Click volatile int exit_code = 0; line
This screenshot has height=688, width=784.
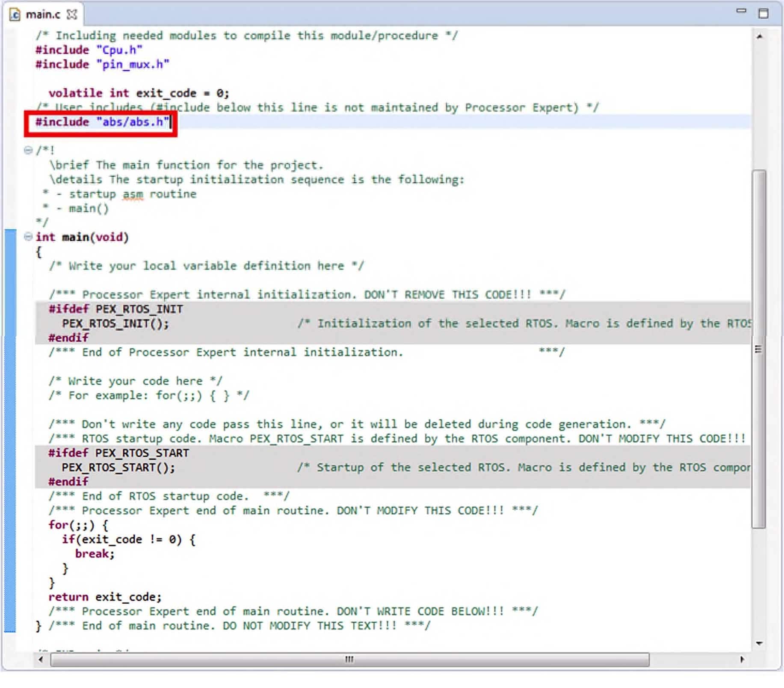(139, 93)
